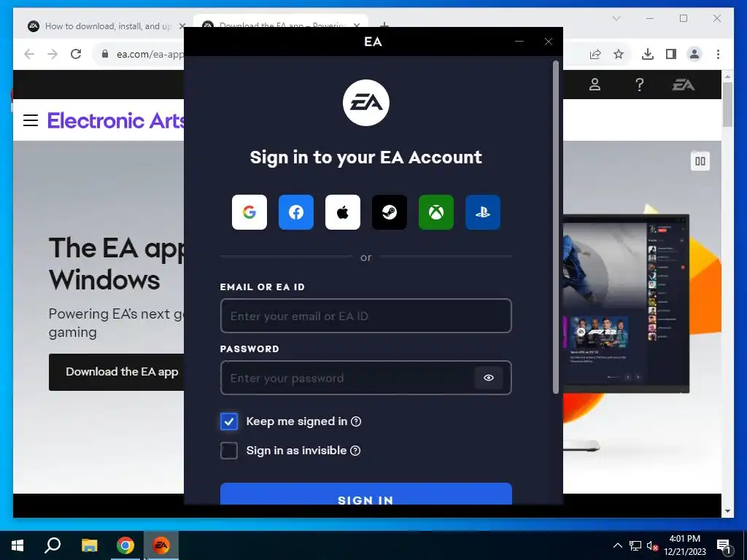Open clock showing 4:01 PM

point(684,539)
